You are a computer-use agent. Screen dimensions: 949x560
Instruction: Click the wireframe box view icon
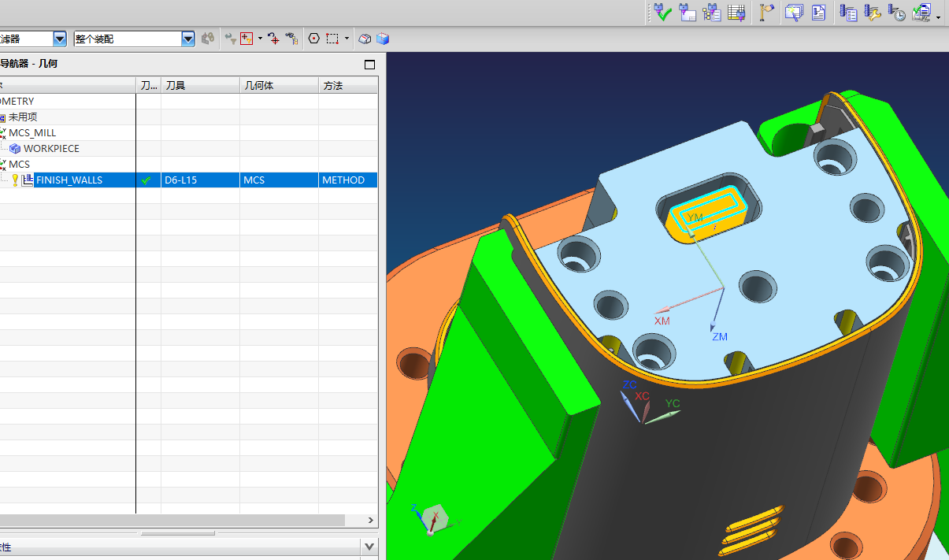point(365,38)
